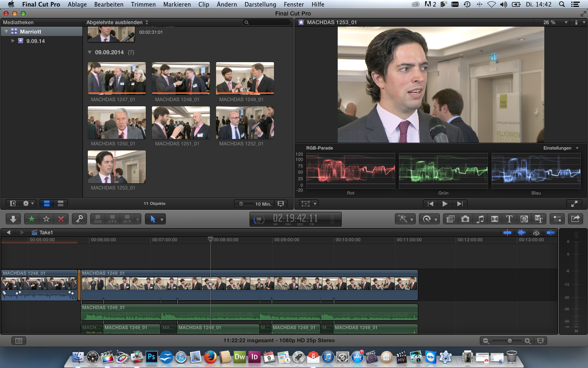Open the Fenster menu

point(294,4)
